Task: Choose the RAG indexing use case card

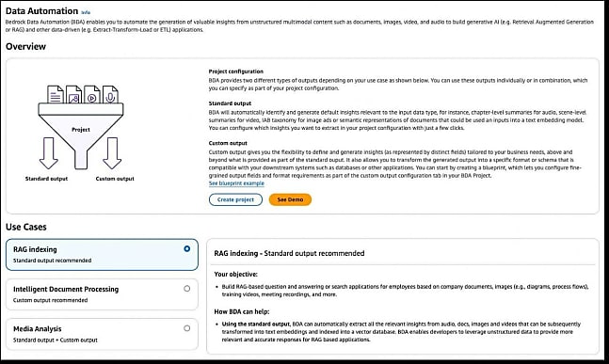Action: tap(102, 255)
